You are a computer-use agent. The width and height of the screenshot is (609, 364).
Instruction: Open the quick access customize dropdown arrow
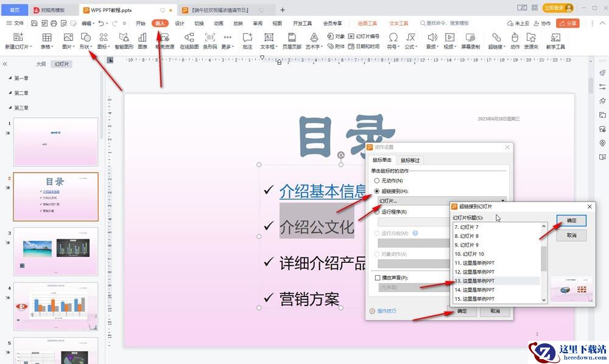(124, 23)
